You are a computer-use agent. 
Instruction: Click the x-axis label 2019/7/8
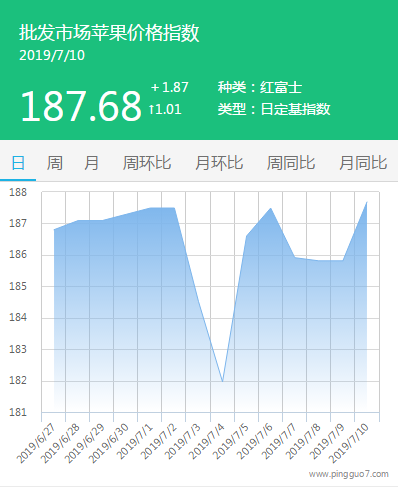click(x=303, y=442)
